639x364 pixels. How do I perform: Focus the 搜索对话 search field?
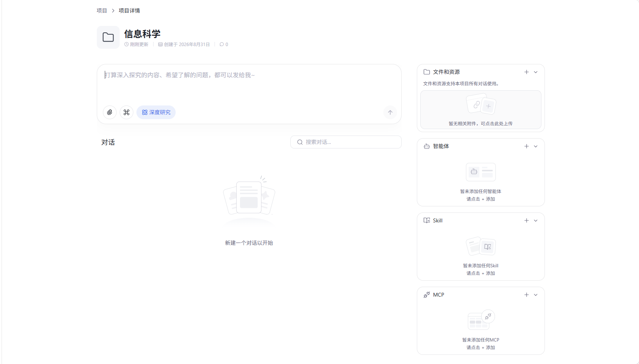click(x=346, y=142)
